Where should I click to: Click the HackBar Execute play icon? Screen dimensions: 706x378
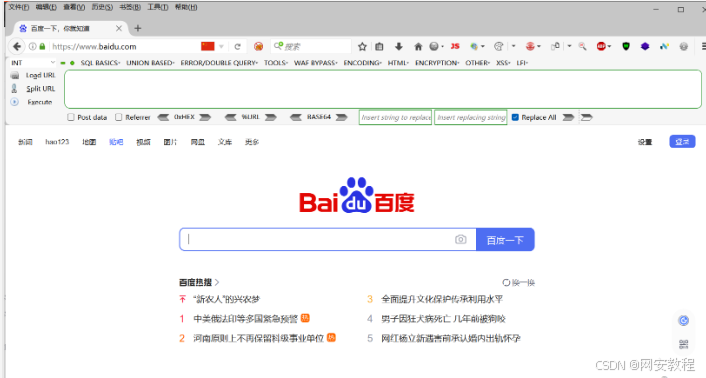[14, 102]
